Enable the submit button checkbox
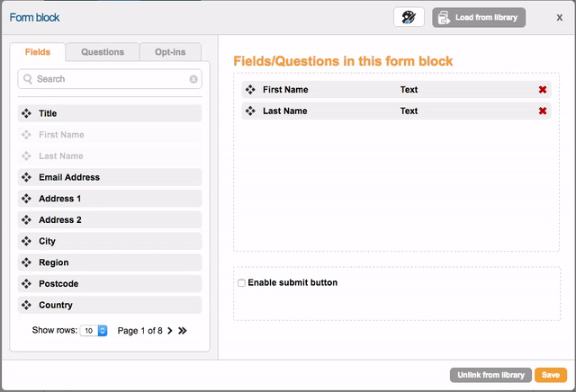The height and width of the screenshot is (392, 576). pyautogui.click(x=241, y=283)
